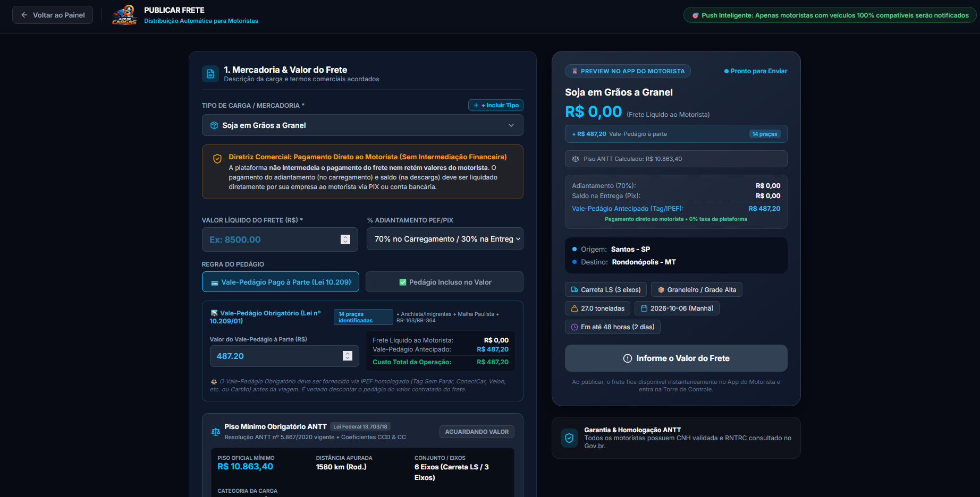Screen dimensions: 980x497
Task: Click the calendar icon on 2026-10-06 chip
Action: click(x=644, y=309)
